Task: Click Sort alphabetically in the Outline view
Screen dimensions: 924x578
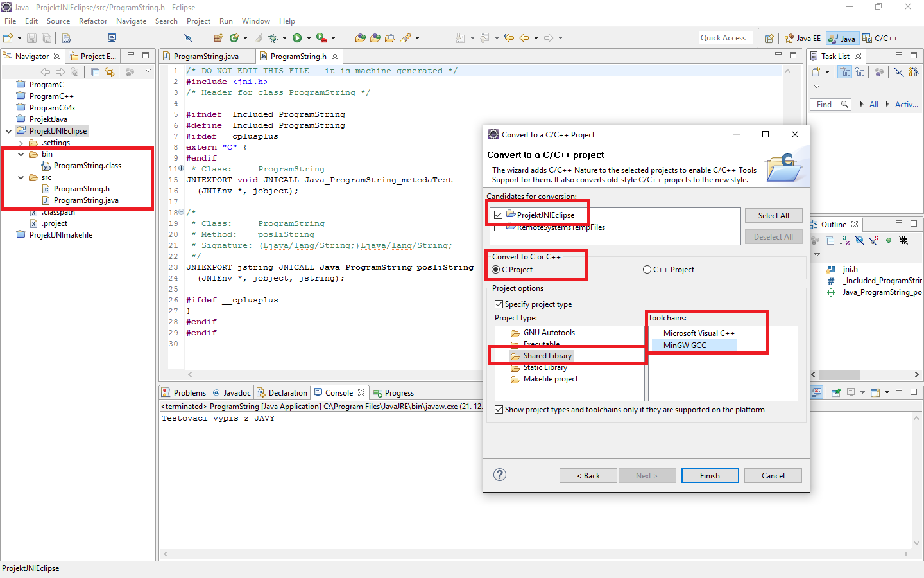Action: [843, 240]
